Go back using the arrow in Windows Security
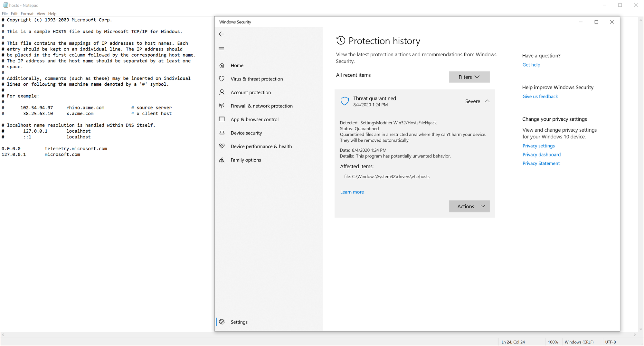Screen dimensions: 644x346 pyautogui.click(x=221, y=34)
